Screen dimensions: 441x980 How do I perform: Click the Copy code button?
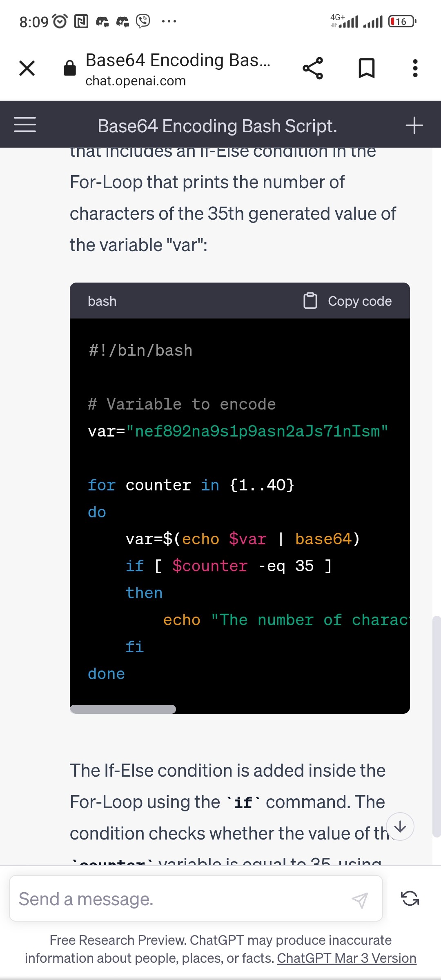click(359, 301)
